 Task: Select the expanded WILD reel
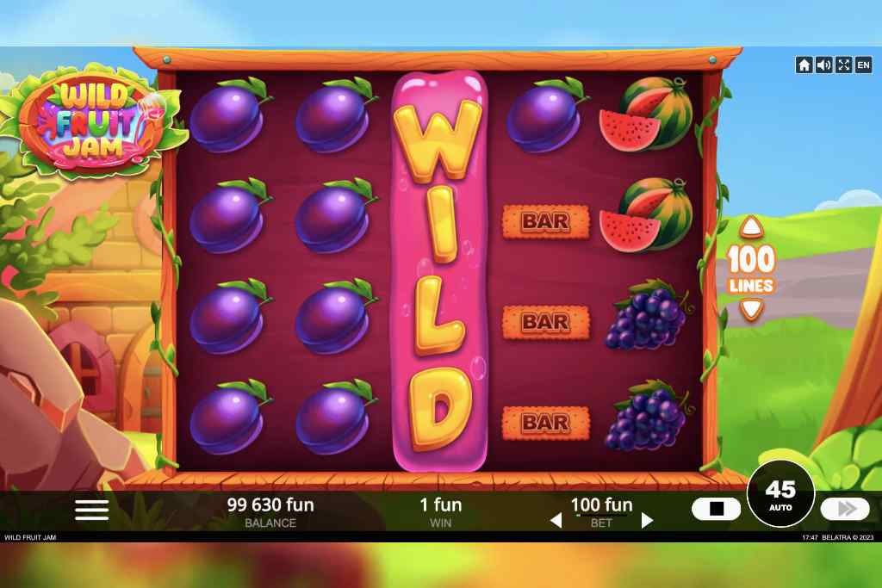439,270
